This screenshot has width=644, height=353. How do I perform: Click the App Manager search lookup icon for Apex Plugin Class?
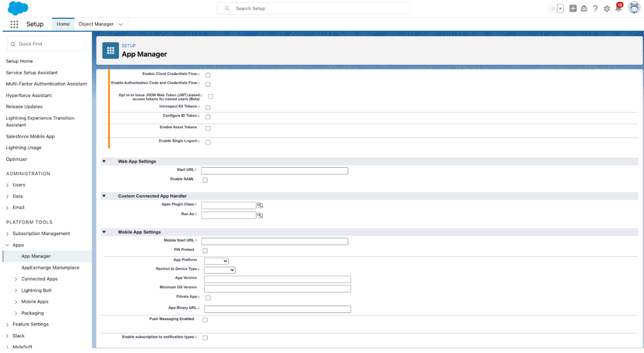point(259,205)
